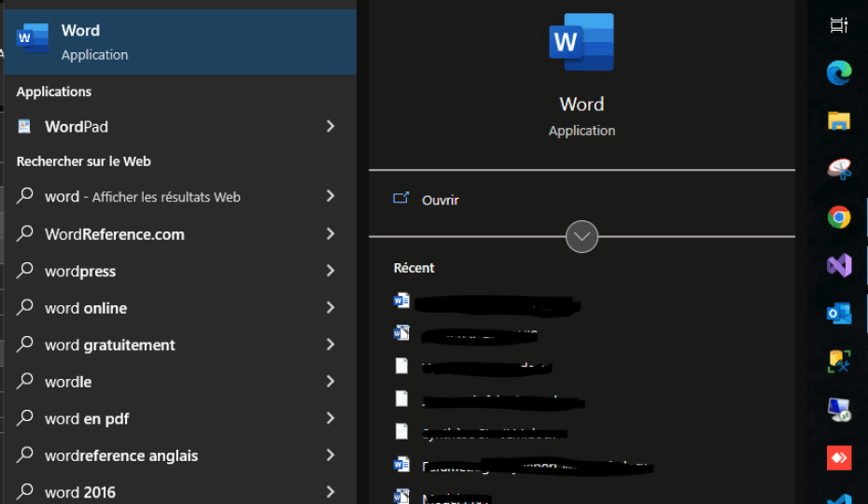868x504 pixels.
Task: Open Task View from the taskbar
Action: point(839,25)
